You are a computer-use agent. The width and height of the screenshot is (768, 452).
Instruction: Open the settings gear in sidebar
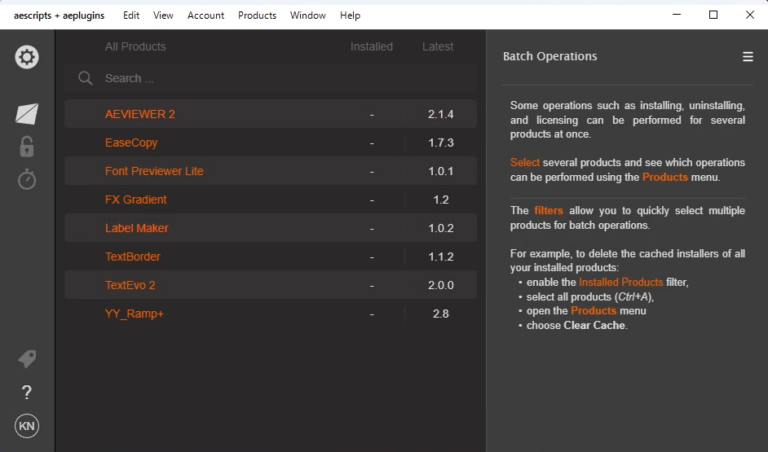27,57
